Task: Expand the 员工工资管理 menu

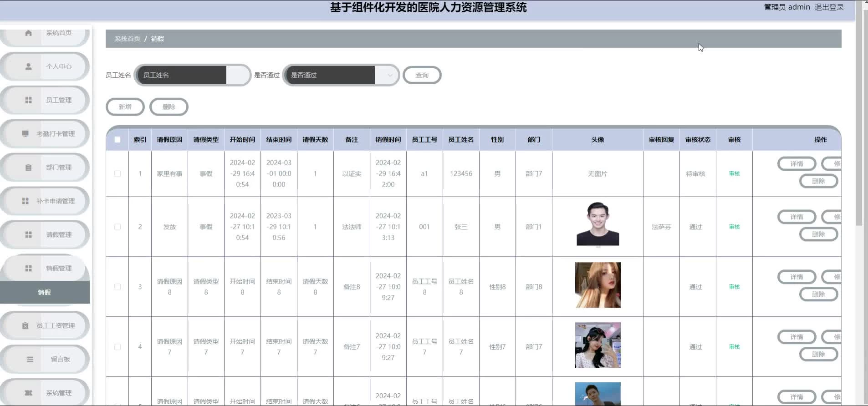Action: [45, 326]
